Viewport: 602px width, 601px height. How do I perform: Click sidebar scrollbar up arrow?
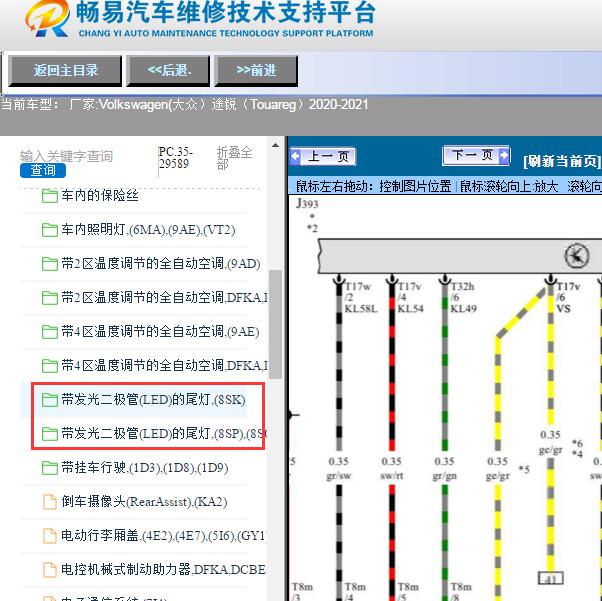click(275, 145)
